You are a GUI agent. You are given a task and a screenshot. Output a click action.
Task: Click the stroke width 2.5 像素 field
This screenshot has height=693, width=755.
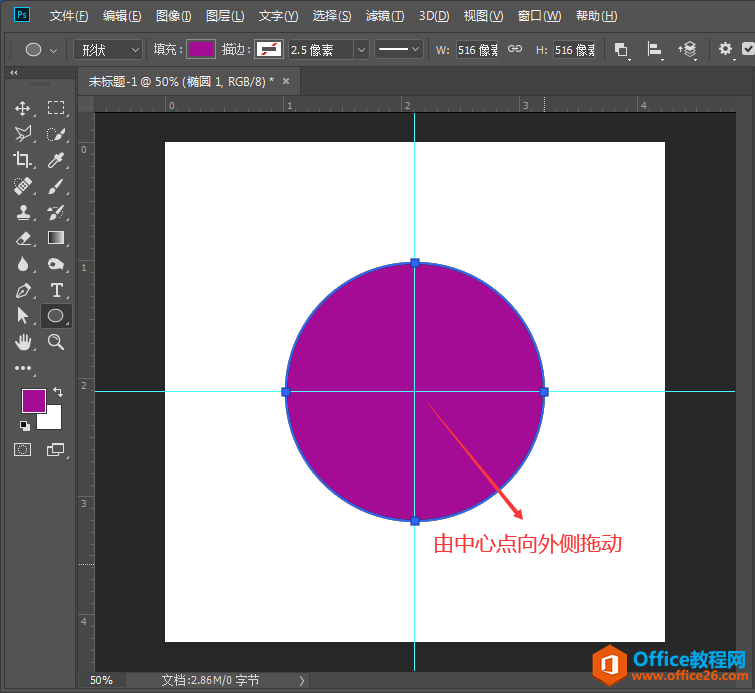(321, 50)
